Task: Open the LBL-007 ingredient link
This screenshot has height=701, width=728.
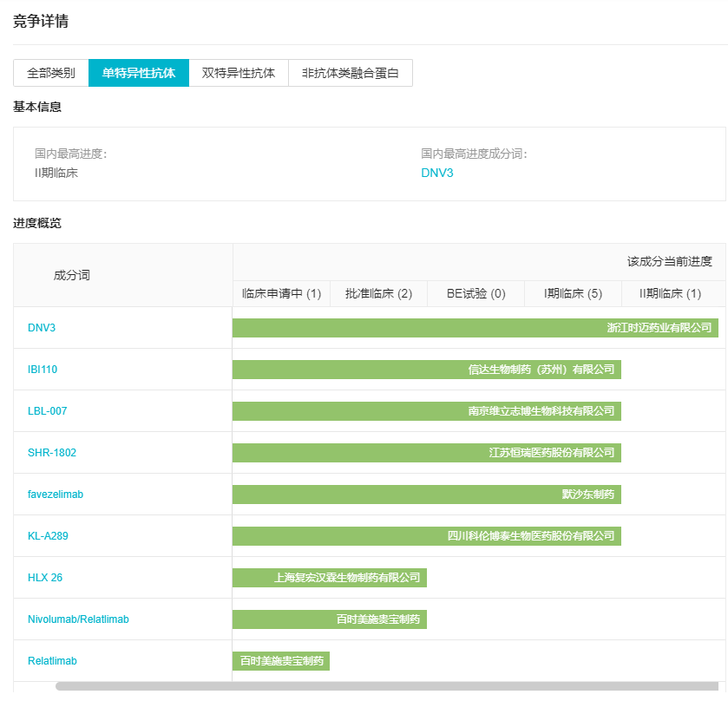Action: point(48,411)
